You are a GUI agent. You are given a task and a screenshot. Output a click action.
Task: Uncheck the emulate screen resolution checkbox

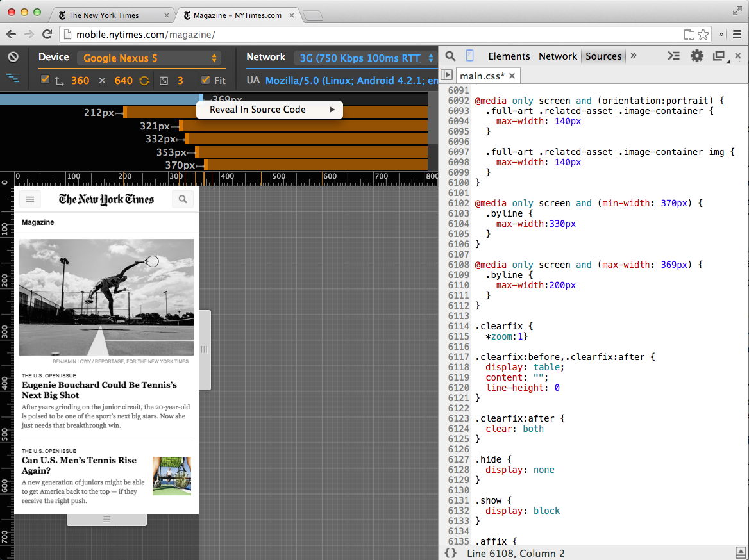coord(45,80)
